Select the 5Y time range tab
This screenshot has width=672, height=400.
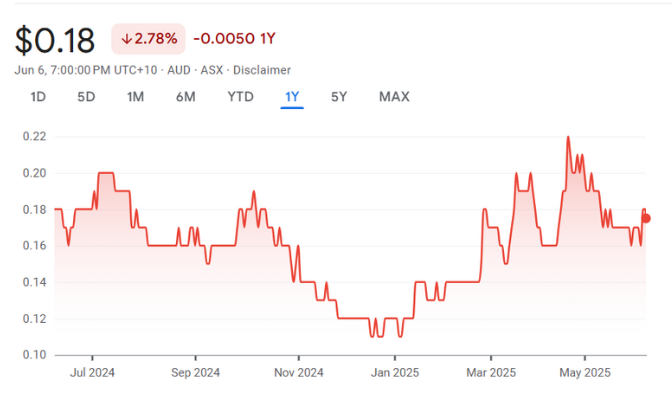(339, 97)
